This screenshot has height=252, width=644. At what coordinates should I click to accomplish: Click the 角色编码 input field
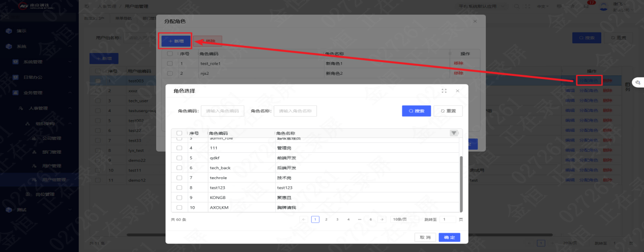(x=222, y=111)
